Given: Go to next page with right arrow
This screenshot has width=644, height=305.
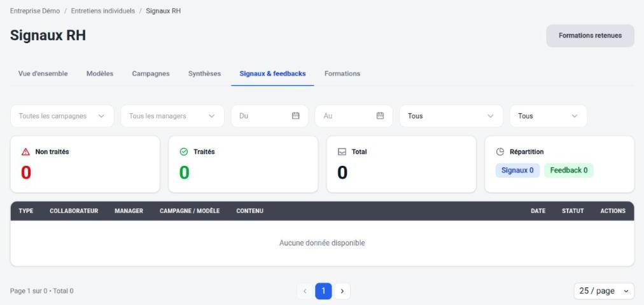Looking at the screenshot, I should [x=342, y=291].
